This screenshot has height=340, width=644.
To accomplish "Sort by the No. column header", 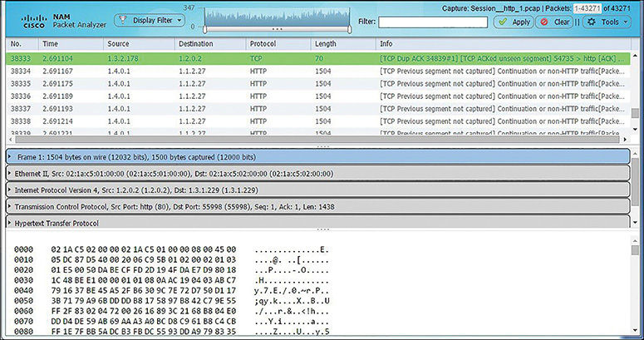I will point(22,43).
